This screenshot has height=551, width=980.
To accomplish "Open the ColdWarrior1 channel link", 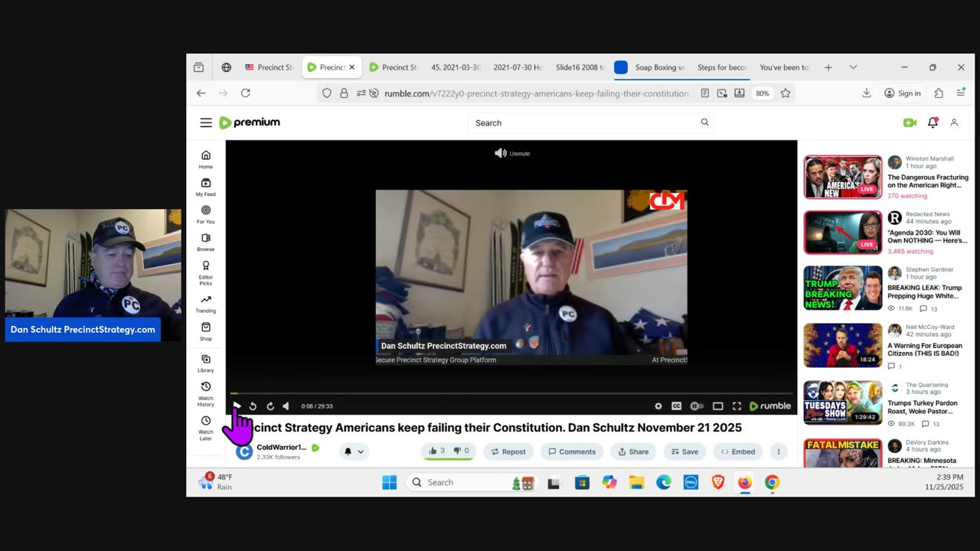I will 281,447.
